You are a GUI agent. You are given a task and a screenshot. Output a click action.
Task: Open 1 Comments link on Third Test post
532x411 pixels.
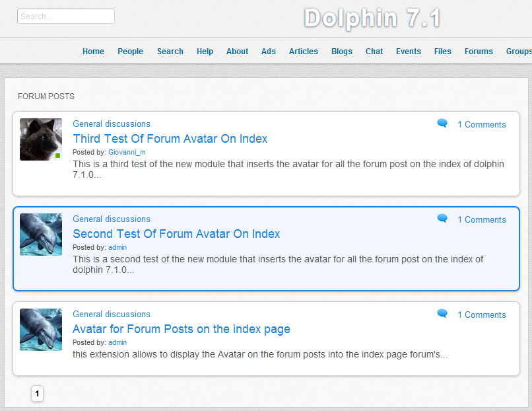coord(481,125)
